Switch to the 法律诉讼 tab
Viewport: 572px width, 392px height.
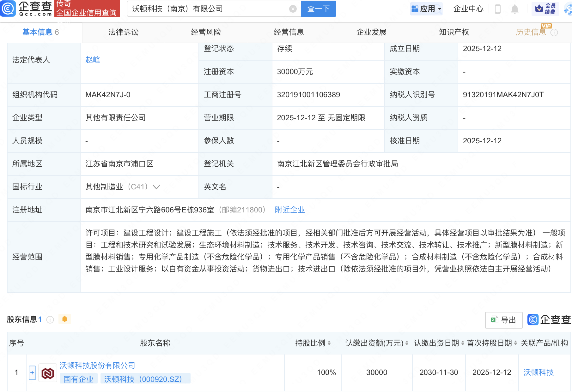(x=123, y=32)
